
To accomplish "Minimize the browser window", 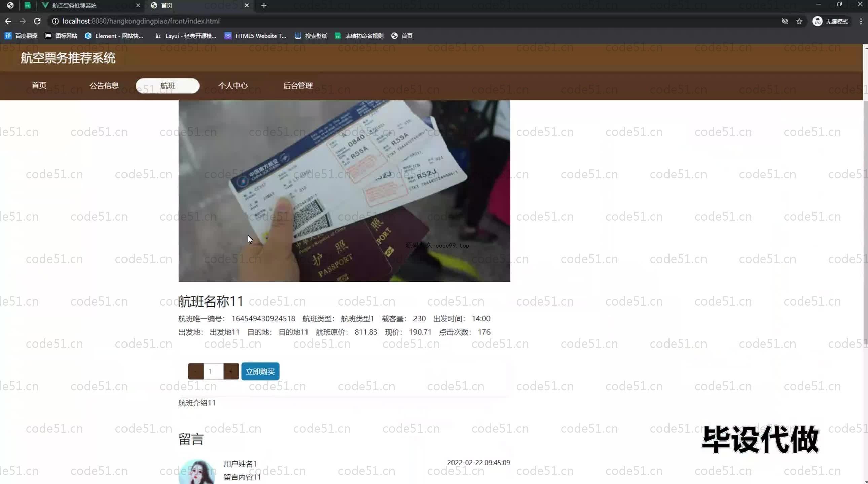I will pyautogui.click(x=819, y=4).
